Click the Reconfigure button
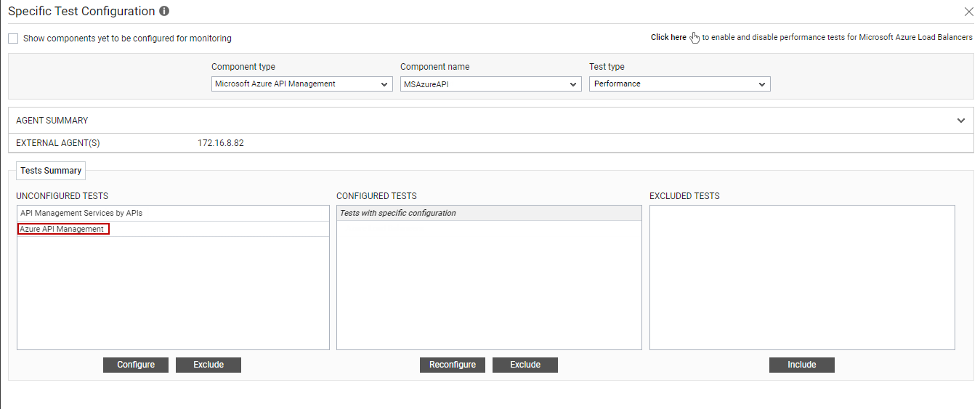 pos(453,365)
